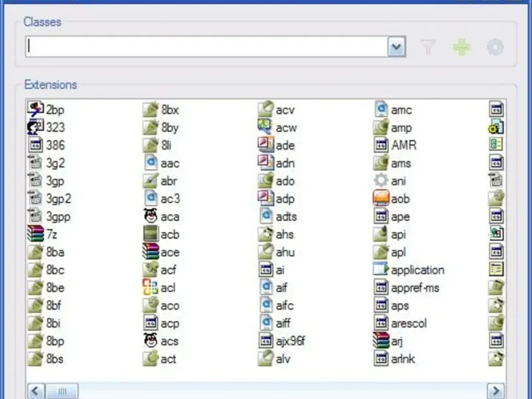Select the ace archive icon
532x399 pixels.
(151, 251)
